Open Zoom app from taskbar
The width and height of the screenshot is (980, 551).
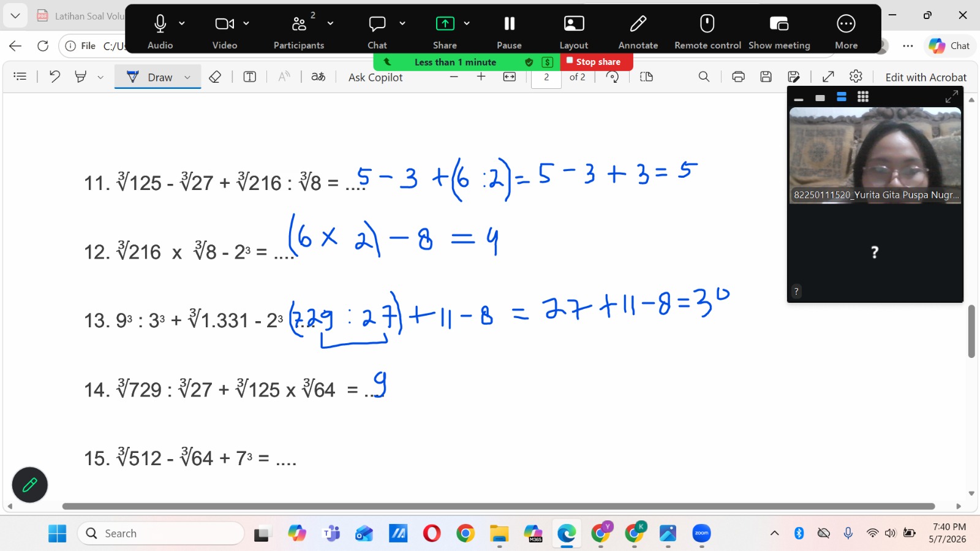tap(701, 533)
